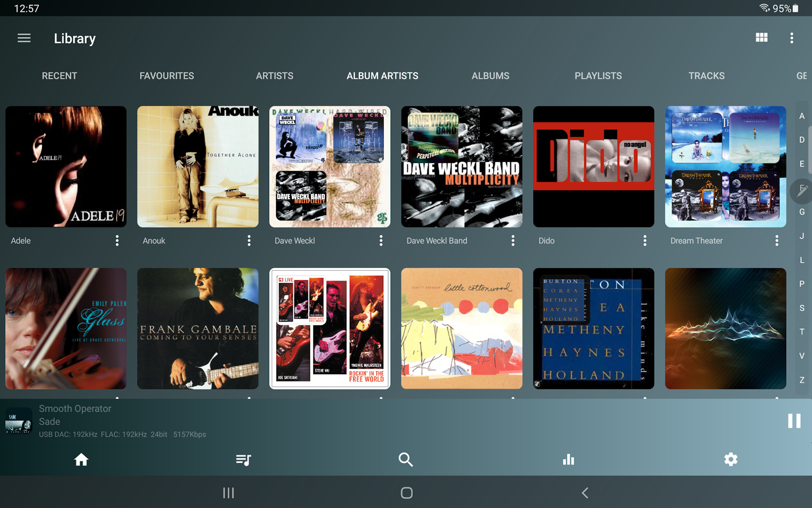Open more options for Dido
Image resolution: width=812 pixels, height=508 pixels.
click(x=645, y=241)
